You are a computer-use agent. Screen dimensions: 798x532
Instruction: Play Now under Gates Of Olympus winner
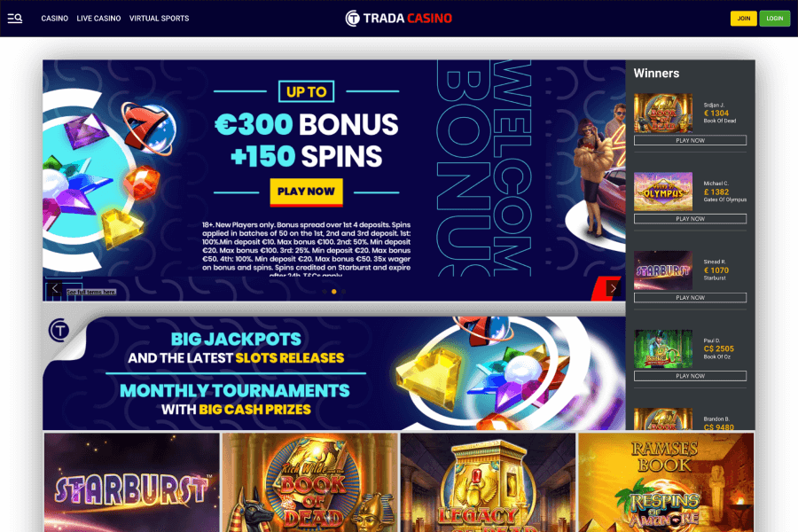point(690,219)
